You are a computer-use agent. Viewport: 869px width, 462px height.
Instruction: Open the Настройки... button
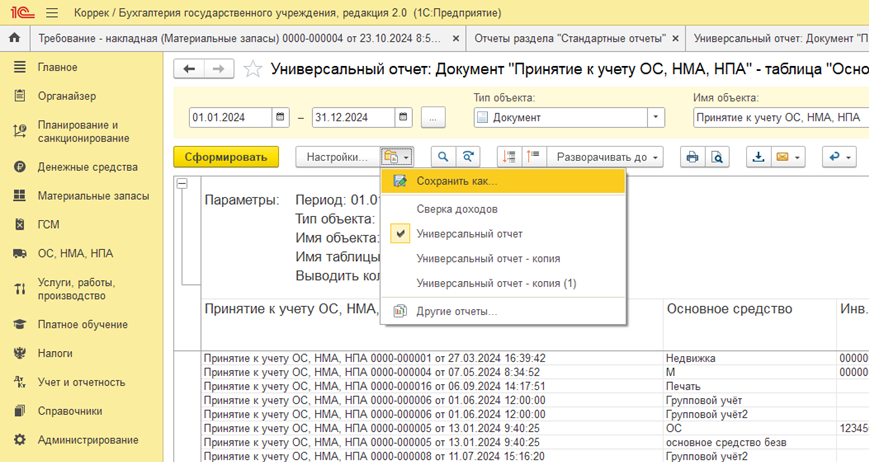[338, 157]
